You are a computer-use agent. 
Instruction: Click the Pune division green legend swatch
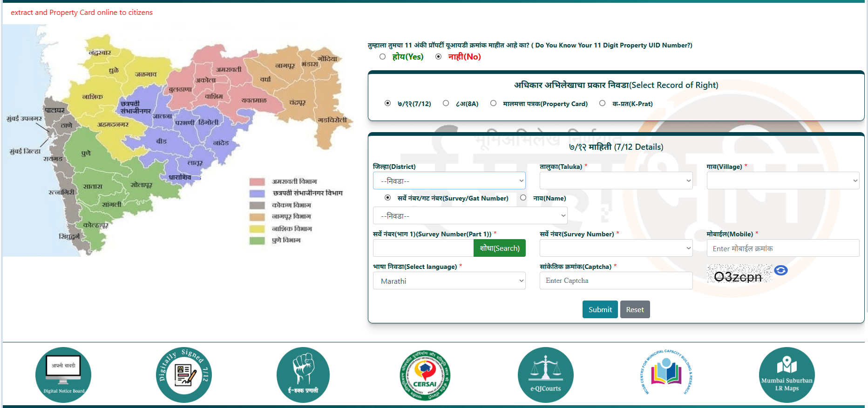tap(257, 241)
